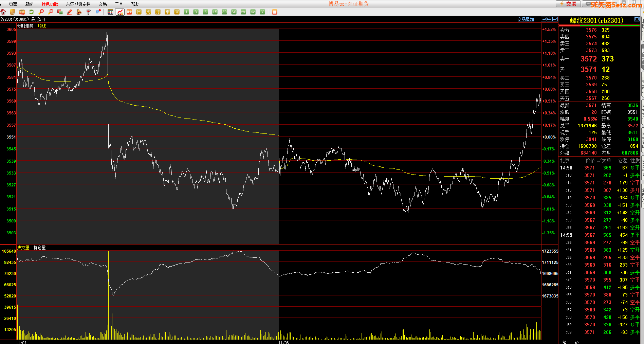The width and height of the screenshot is (644, 344).
Task: Select the 30-minute period icon
Action: tap(224, 12)
